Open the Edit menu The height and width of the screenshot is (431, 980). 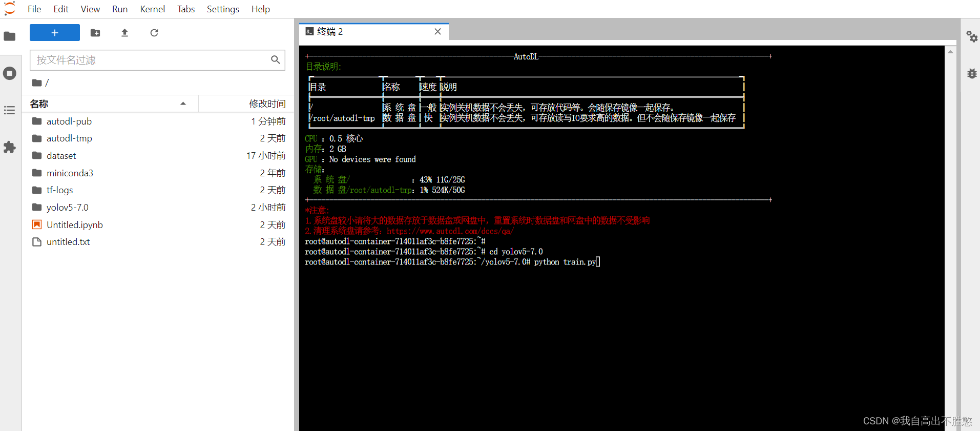[x=61, y=9]
